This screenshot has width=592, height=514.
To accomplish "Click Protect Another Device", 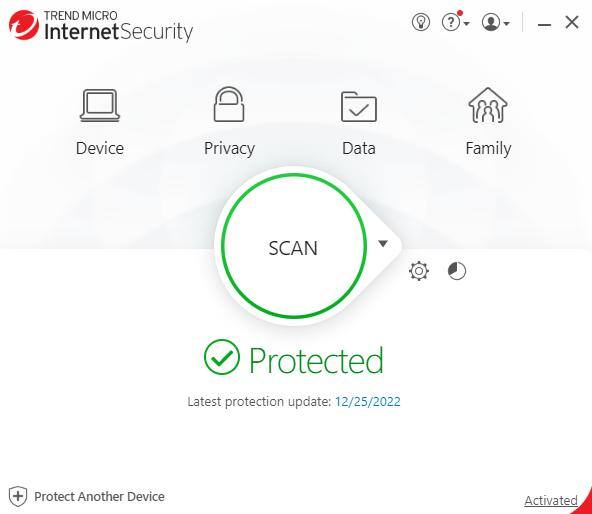I will pos(99,496).
